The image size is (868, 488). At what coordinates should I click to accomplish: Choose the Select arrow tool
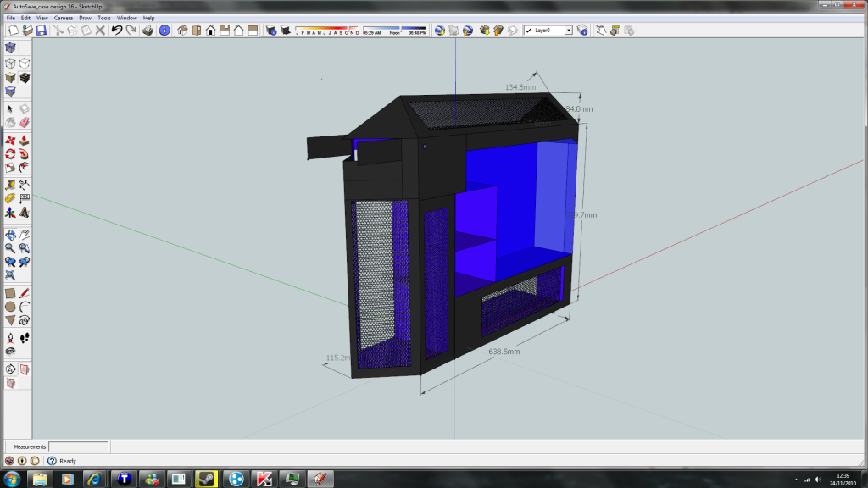10,108
